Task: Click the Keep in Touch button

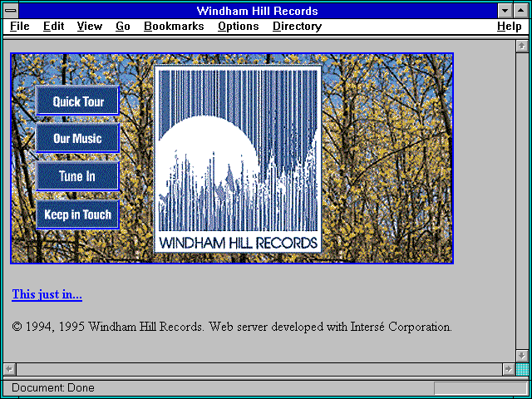Action: (77, 214)
